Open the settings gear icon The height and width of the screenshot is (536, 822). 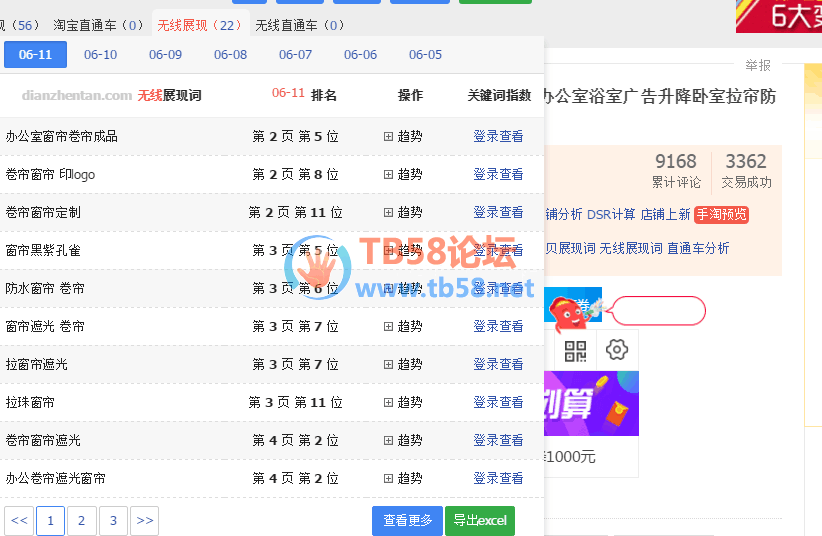point(617,350)
